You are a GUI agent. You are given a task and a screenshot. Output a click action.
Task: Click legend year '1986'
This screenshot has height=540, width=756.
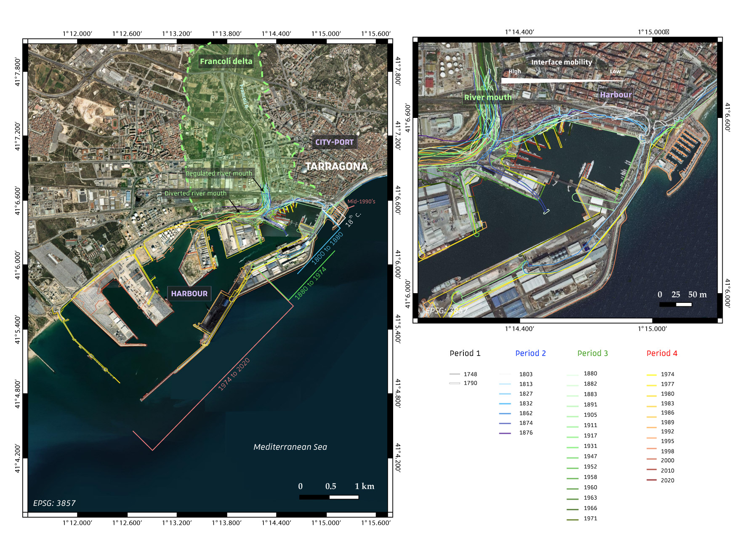point(668,413)
